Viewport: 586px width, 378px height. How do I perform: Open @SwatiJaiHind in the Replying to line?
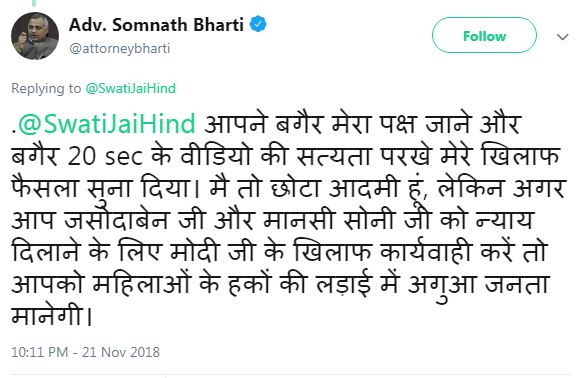[130, 88]
